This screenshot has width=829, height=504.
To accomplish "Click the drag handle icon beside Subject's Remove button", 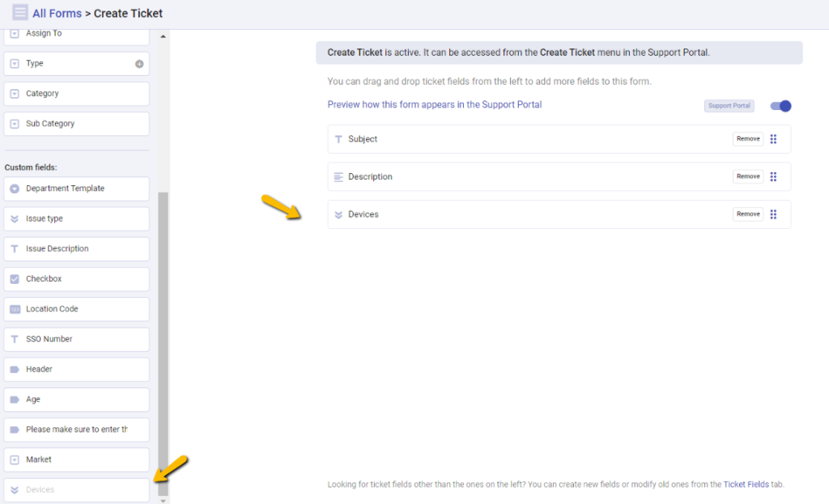I will tap(773, 138).
